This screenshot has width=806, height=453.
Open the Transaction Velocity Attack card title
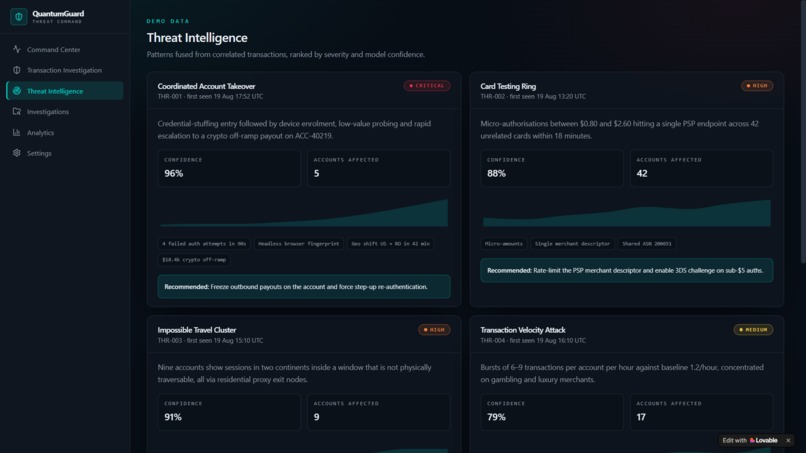point(523,330)
